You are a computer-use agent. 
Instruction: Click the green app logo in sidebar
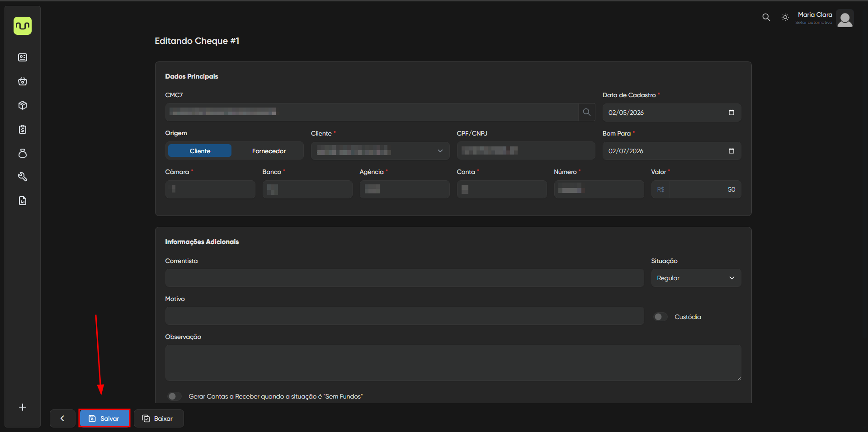click(x=23, y=26)
